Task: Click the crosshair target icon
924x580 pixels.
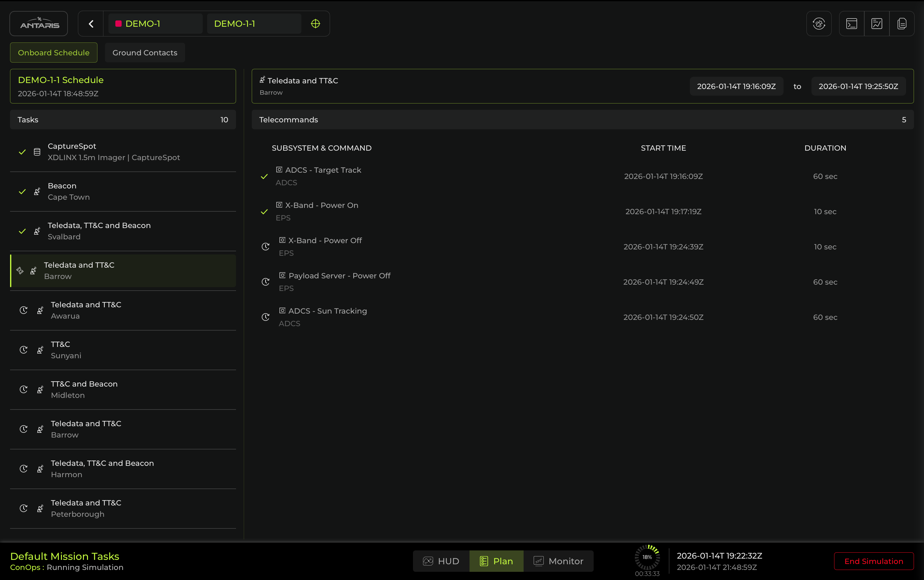Action: [x=316, y=24]
